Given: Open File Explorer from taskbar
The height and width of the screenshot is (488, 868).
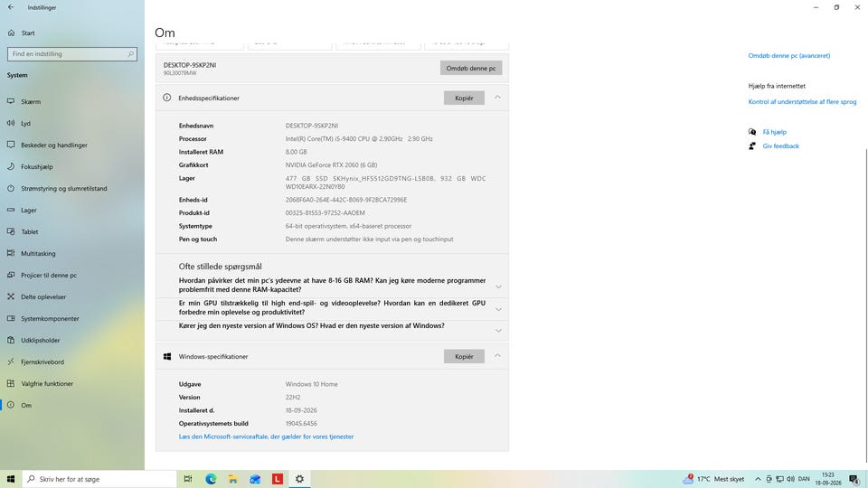Looking at the screenshot, I should point(232,479).
